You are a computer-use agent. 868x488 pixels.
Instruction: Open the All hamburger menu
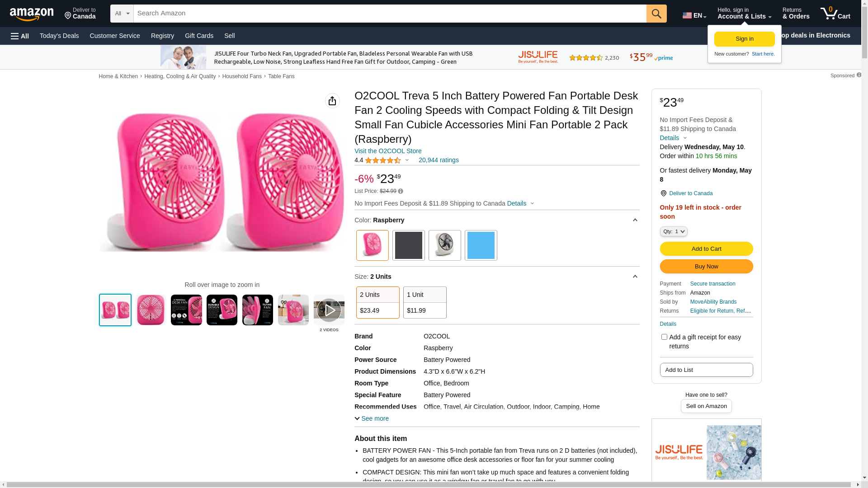tap(20, 36)
